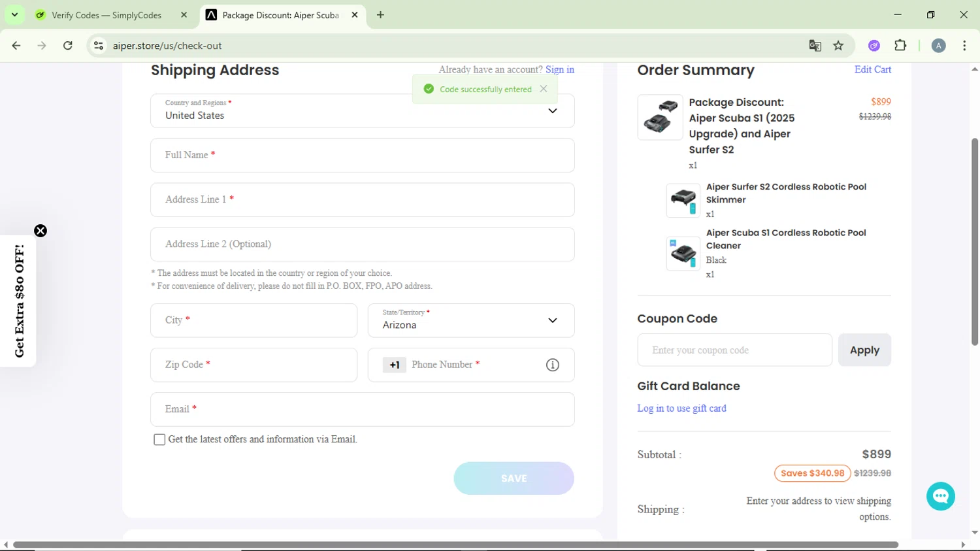
Task: Click the address bar URL
Action: (x=167, y=46)
